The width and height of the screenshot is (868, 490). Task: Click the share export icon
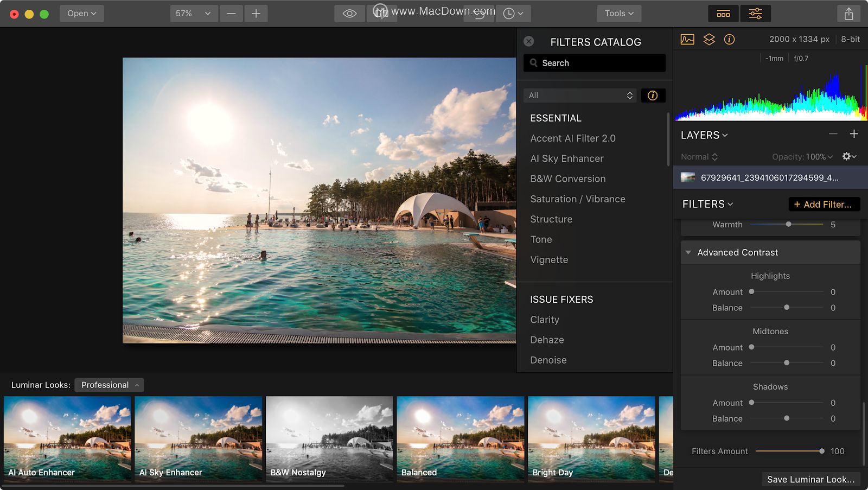click(x=848, y=14)
